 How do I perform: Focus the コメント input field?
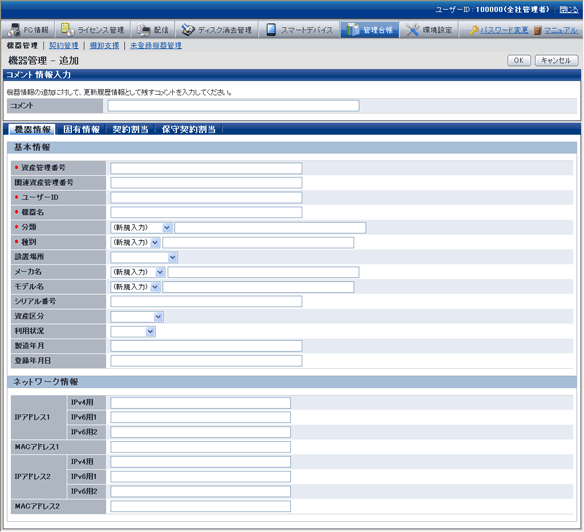[x=234, y=106]
